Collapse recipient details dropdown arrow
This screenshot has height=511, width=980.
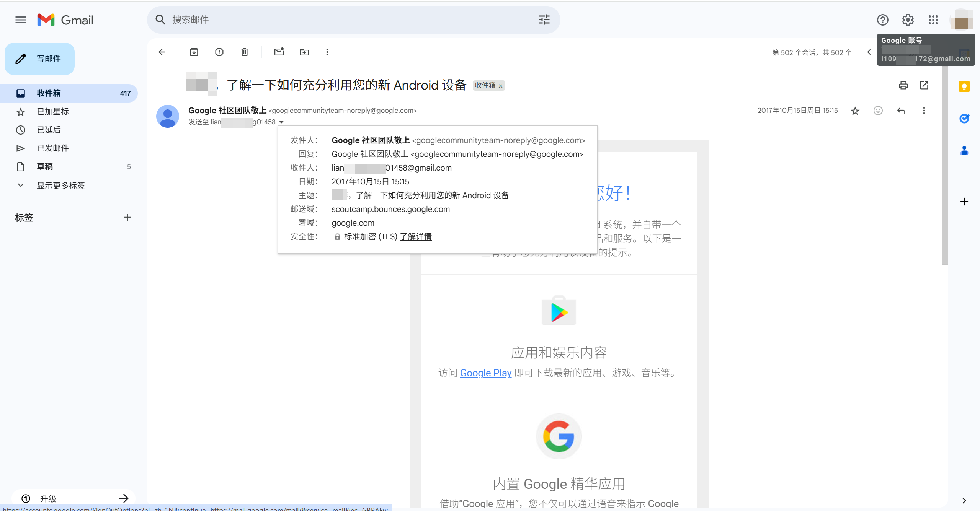[x=281, y=122]
